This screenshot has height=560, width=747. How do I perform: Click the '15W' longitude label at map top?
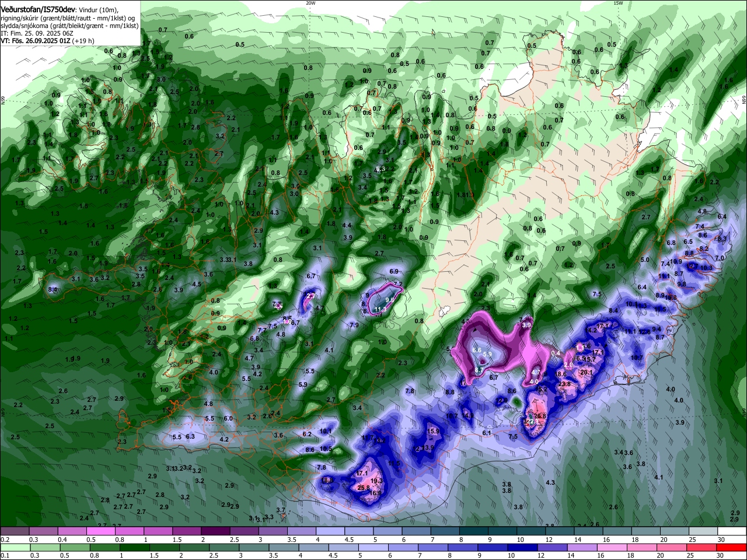[618, 3]
